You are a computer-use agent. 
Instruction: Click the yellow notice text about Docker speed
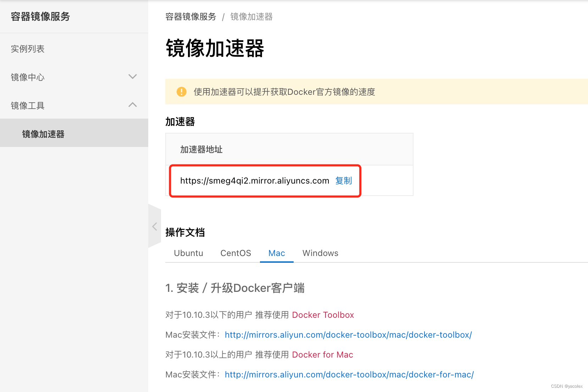(x=284, y=92)
